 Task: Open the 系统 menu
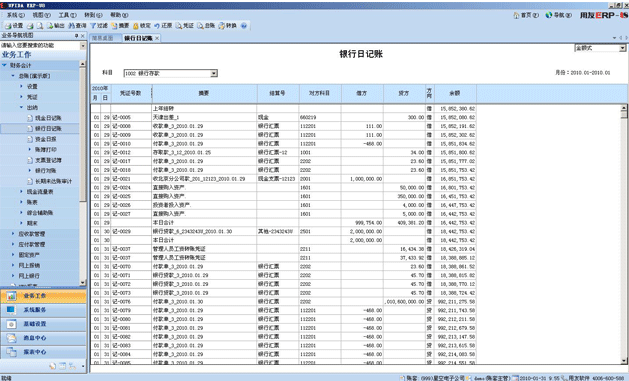[15, 15]
